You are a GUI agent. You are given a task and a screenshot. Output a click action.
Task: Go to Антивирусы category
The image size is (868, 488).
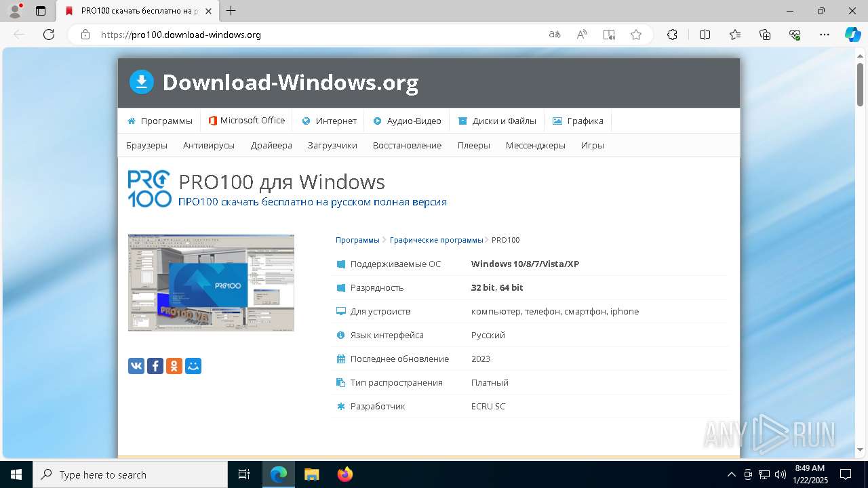[x=209, y=145]
